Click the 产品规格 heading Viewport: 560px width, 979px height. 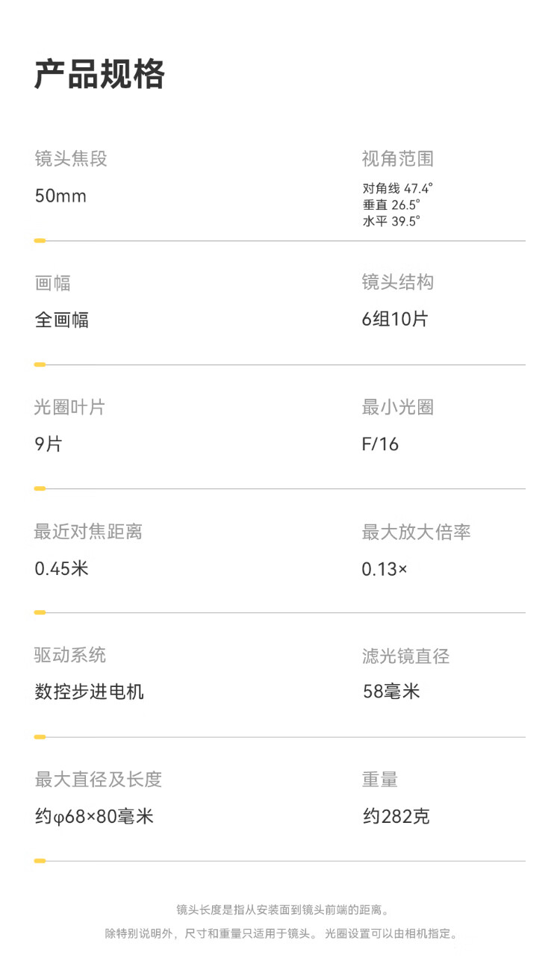[x=99, y=74]
